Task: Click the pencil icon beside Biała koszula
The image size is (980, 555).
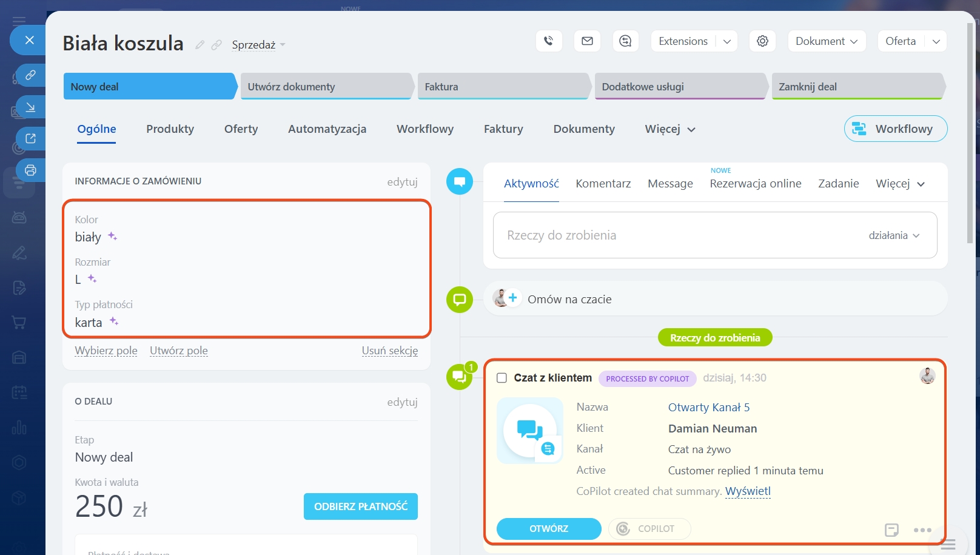Action: coord(200,45)
